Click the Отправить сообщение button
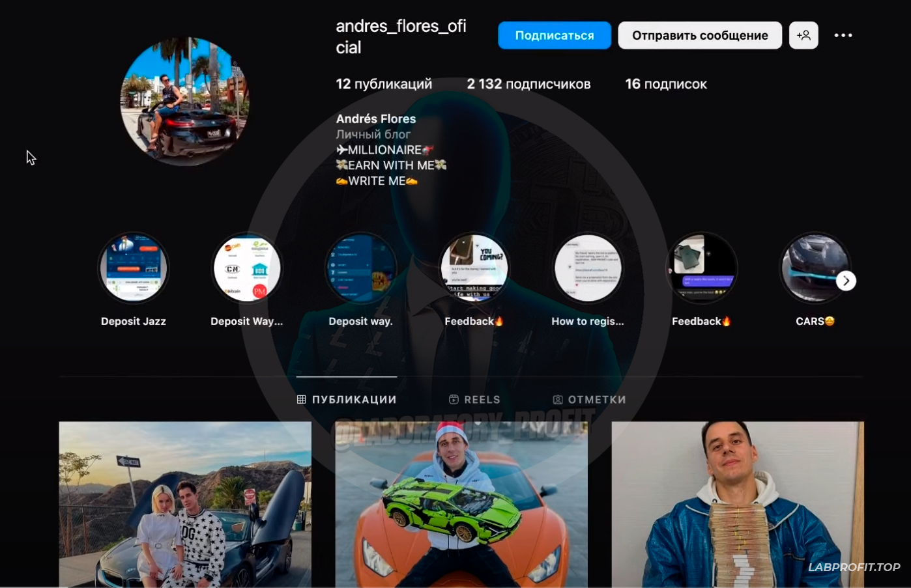The height and width of the screenshot is (588, 911). 700,35
